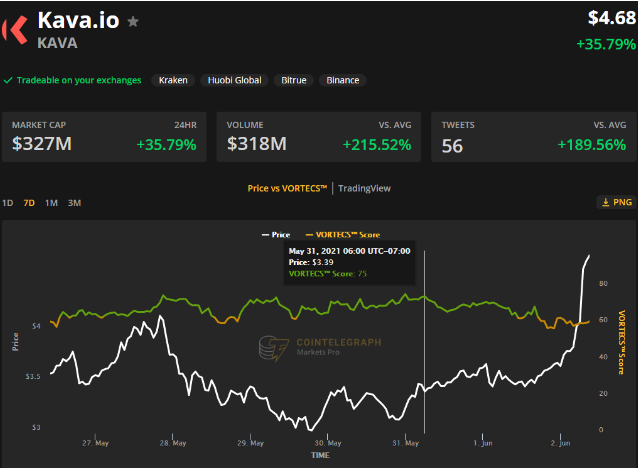
Task: Click the tooltip showing Price: $3.39
Action: pos(350,262)
